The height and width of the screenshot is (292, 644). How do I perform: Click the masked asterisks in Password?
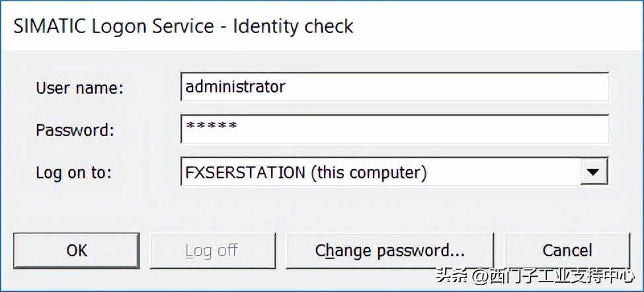click(211, 126)
